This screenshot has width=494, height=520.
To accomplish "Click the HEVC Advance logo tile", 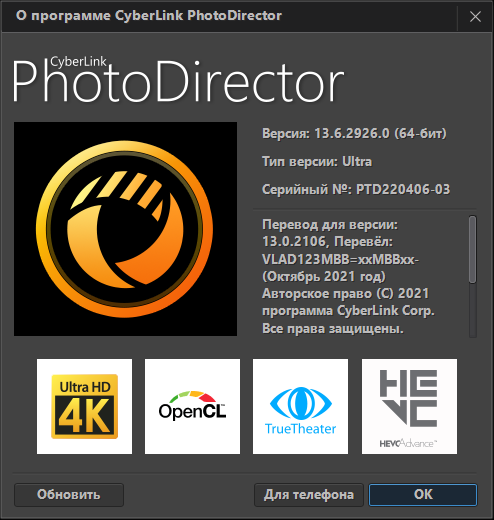I will click(x=409, y=406).
